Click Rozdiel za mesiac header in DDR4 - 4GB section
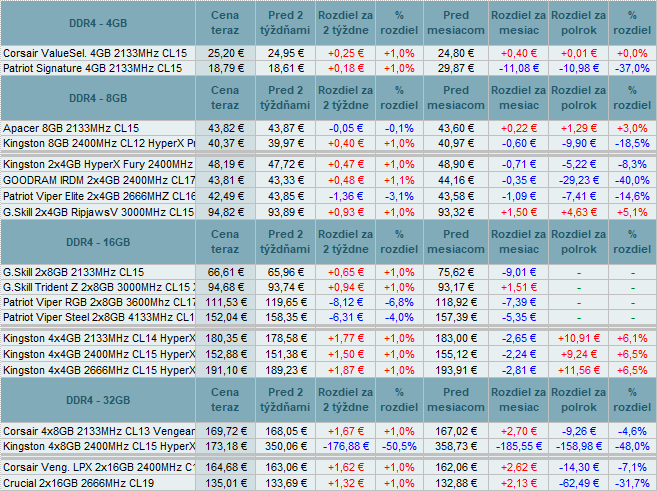 pos(519,23)
